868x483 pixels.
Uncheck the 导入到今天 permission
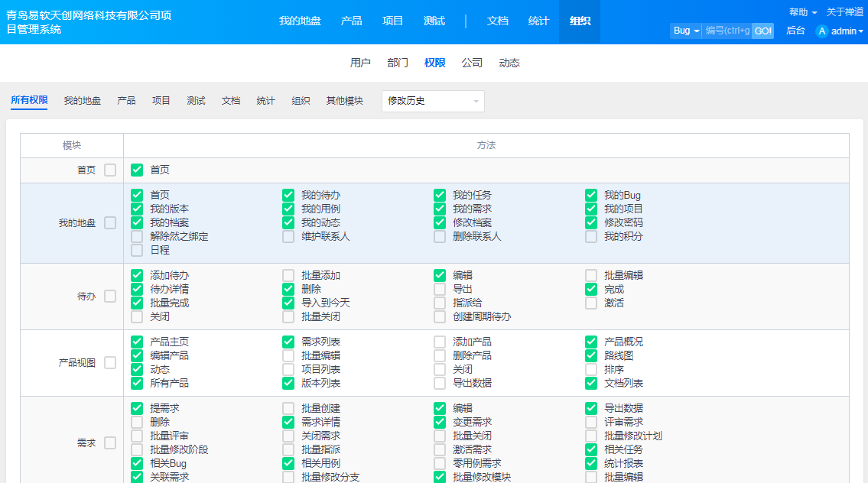pos(288,303)
